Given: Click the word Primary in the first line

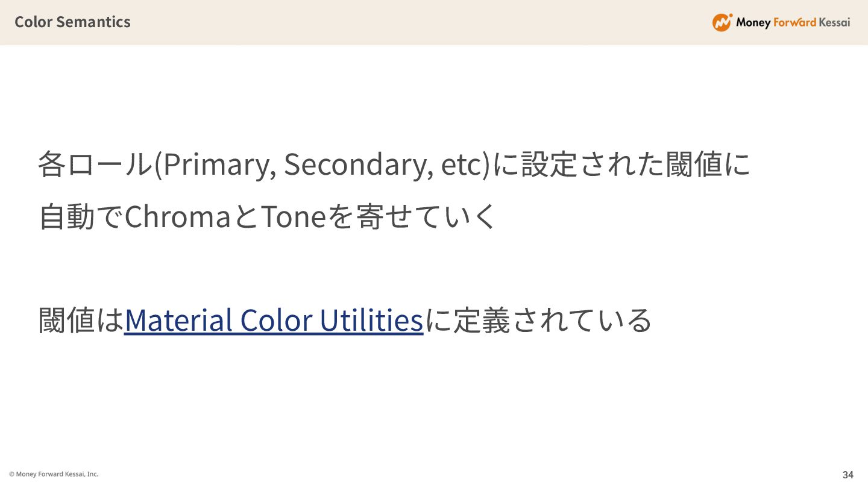Looking at the screenshot, I should click(216, 164).
